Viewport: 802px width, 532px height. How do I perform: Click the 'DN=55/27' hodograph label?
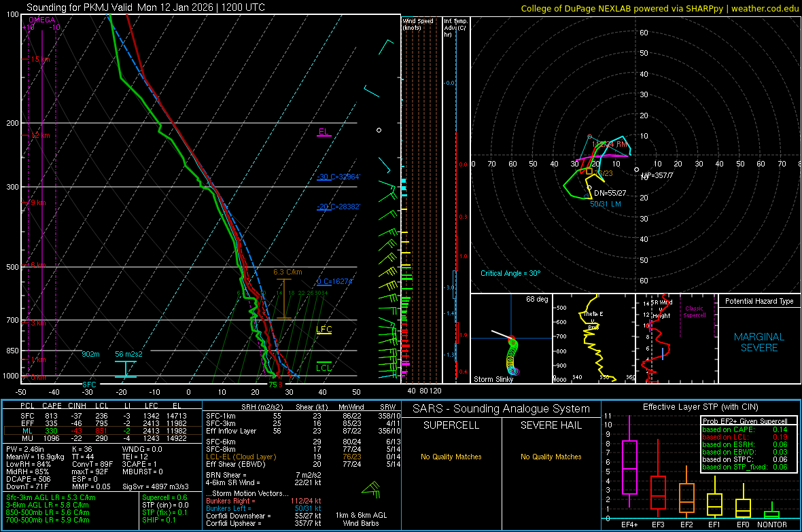tap(610, 194)
